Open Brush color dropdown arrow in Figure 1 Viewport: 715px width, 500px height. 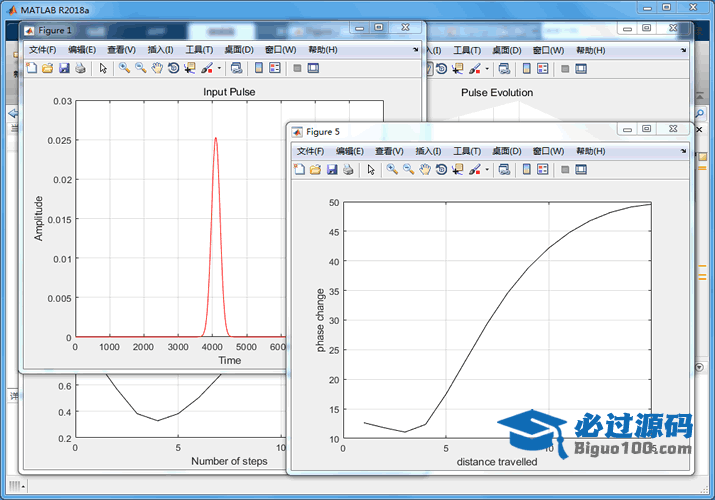[x=218, y=68]
